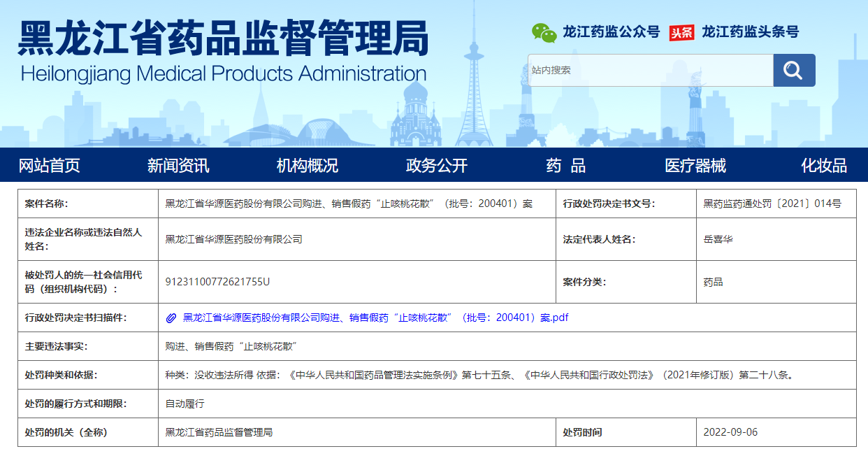This screenshot has width=868, height=456.
Task: Open the 网站首页 menu item
Action: click(x=49, y=166)
